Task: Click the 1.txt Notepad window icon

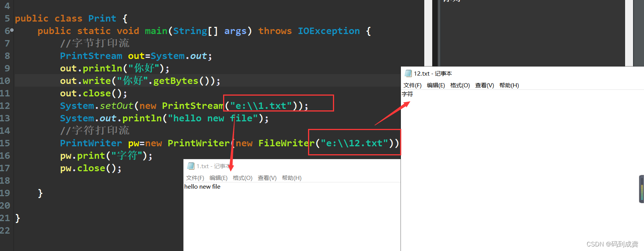Action: pos(191,166)
